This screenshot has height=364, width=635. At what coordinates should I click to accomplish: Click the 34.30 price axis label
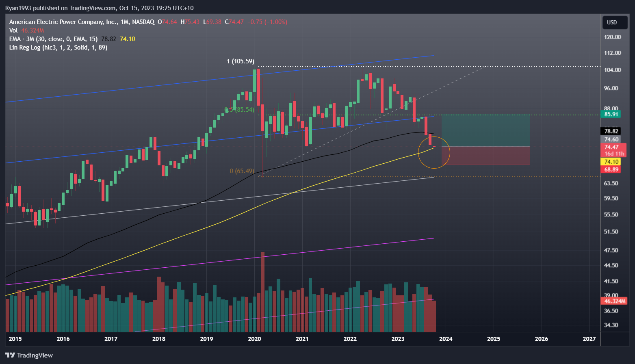(x=611, y=325)
